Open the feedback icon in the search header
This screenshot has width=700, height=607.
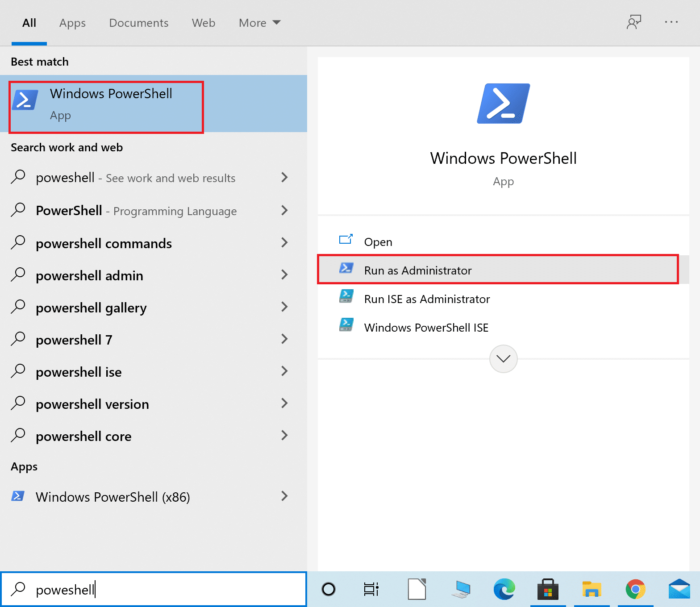click(634, 22)
